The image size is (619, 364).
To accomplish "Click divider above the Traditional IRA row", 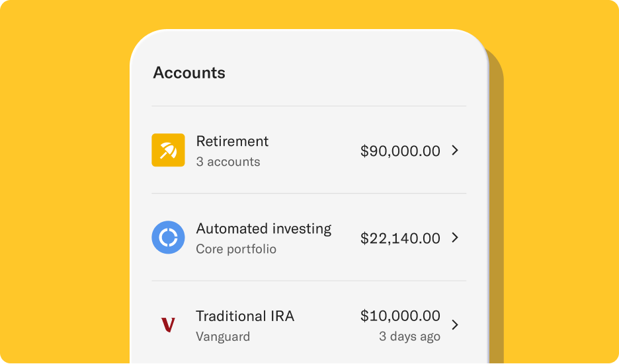I will click(309, 280).
